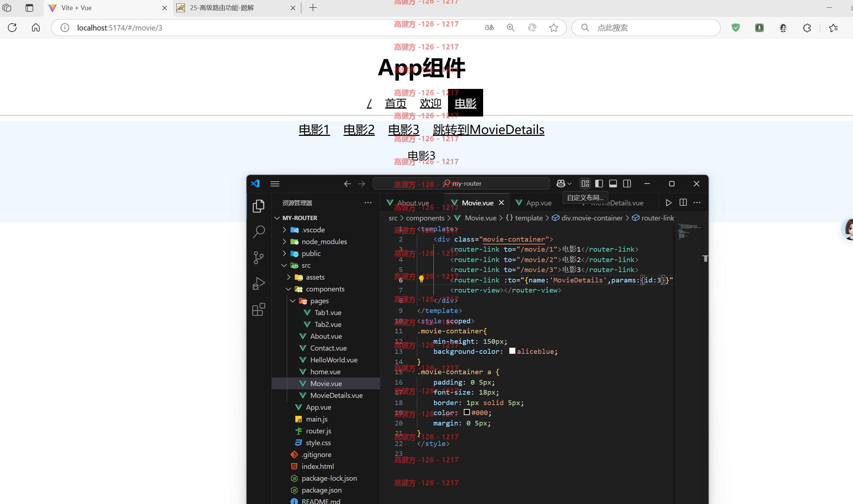Click the active 电影 navigation link
This screenshot has height=504, width=853.
point(465,103)
